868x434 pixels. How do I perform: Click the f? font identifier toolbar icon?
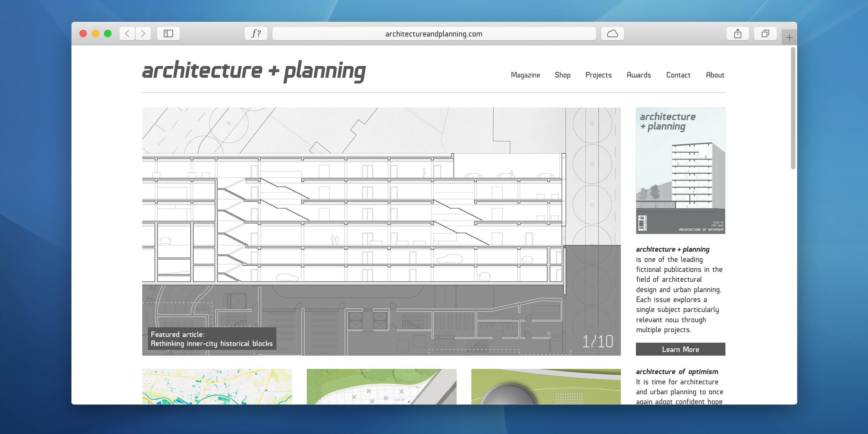(256, 34)
